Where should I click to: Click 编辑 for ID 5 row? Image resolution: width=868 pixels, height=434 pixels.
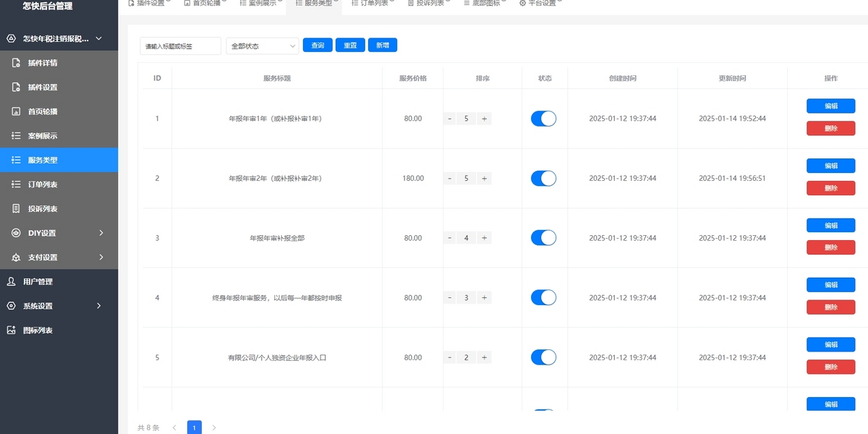[x=831, y=345]
